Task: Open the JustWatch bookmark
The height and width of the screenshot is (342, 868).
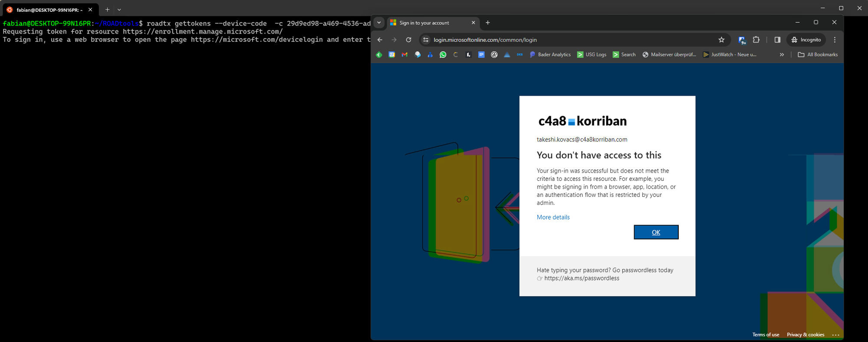Action: [x=730, y=54]
